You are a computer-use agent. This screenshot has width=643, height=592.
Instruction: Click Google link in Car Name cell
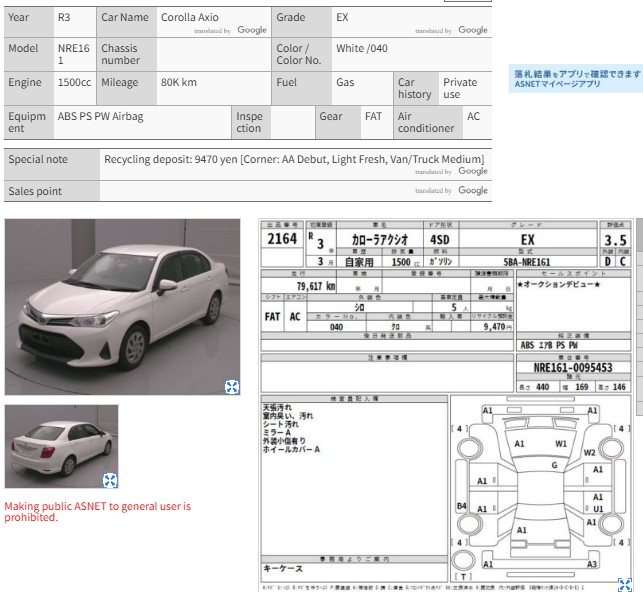252,30
